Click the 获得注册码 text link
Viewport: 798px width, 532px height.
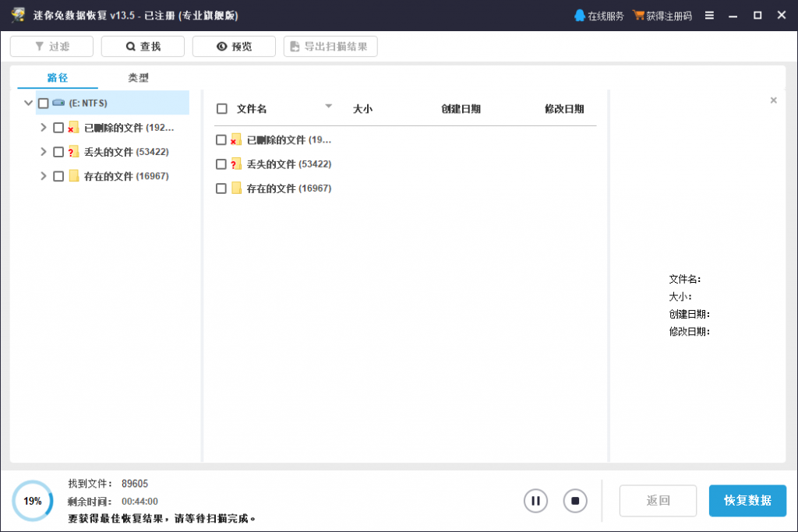point(669,16)
